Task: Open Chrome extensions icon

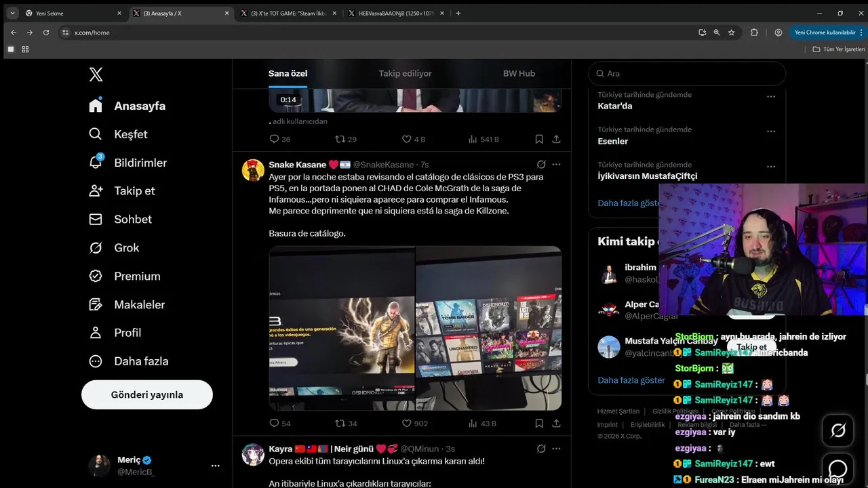Action: [754, 33]
